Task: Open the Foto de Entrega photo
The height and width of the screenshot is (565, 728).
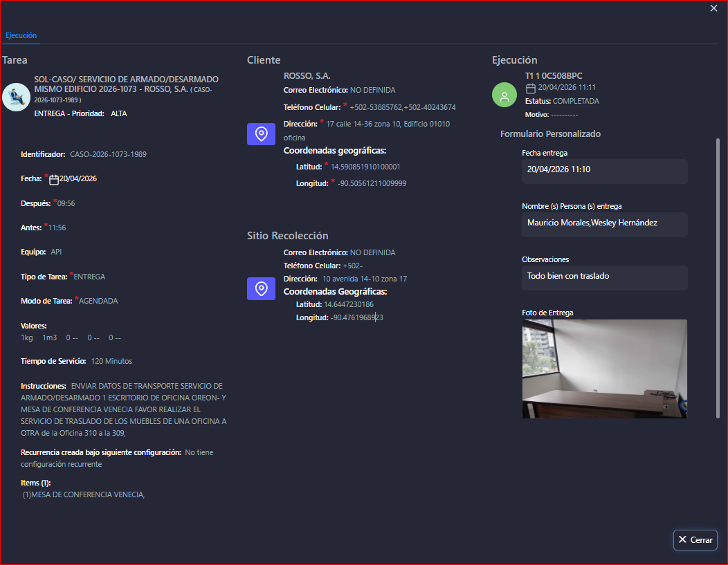Action: click(604, 369)
